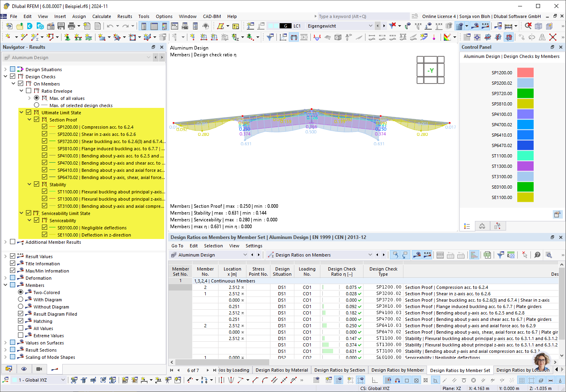Image resolution: width=566 pixels, height=392 pixels.
Task: Enable the Extreme Values checkbox
Action: 20,335
